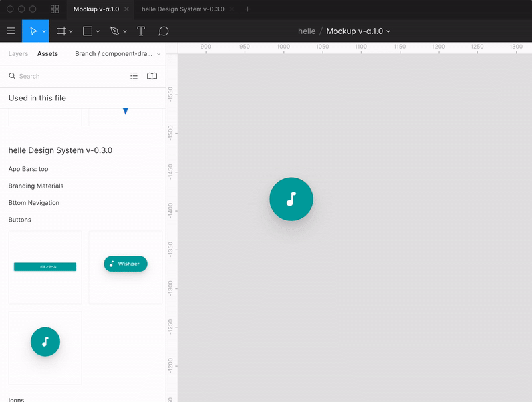Expand Frame tool options arrow
This screenshot has height=402, width=532.
pyautogui.click(x=71, y=31)
